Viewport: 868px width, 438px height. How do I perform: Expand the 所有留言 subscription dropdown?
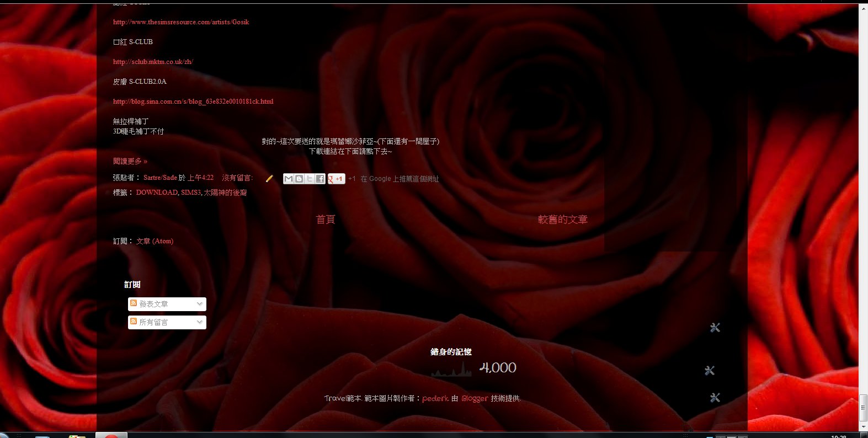pyautogui.click(x=200, y=322)
